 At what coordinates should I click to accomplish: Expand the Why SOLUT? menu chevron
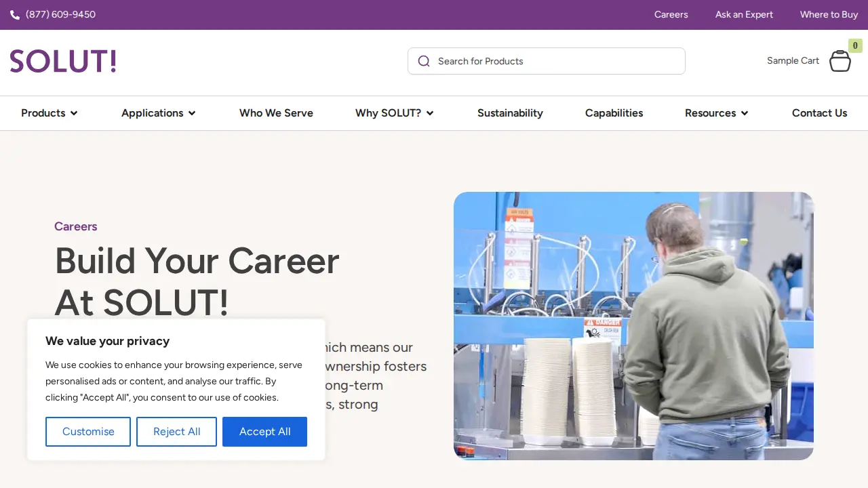(430, 113)
